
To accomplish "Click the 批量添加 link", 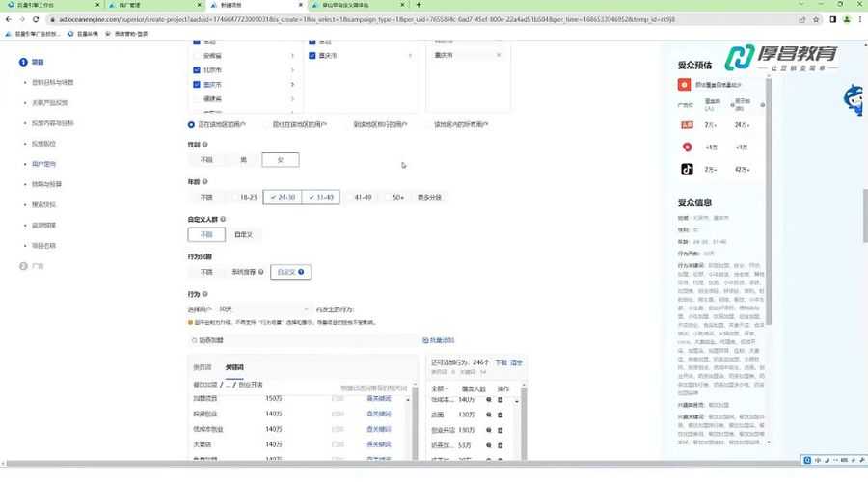I will pos(439,340).
